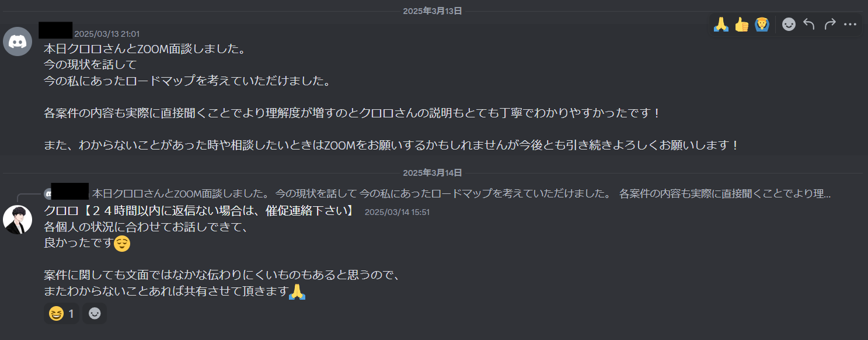
Task: Click the small avatar in the reply reference
Action: [48, 193]
